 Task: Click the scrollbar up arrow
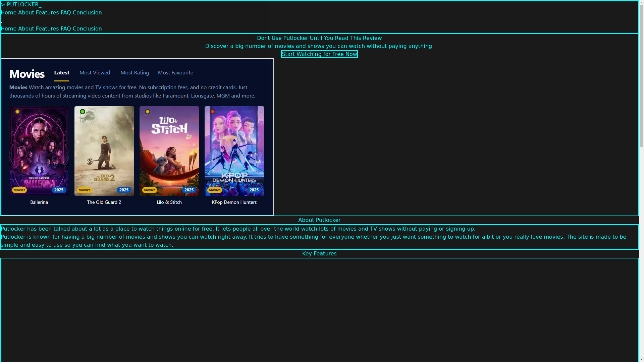[641, 3]
